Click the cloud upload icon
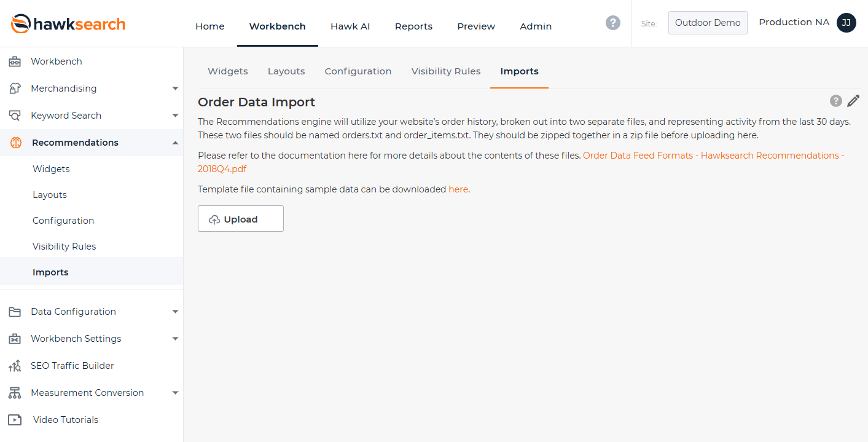Screen dimensions: 868x442 click(214, 219)
